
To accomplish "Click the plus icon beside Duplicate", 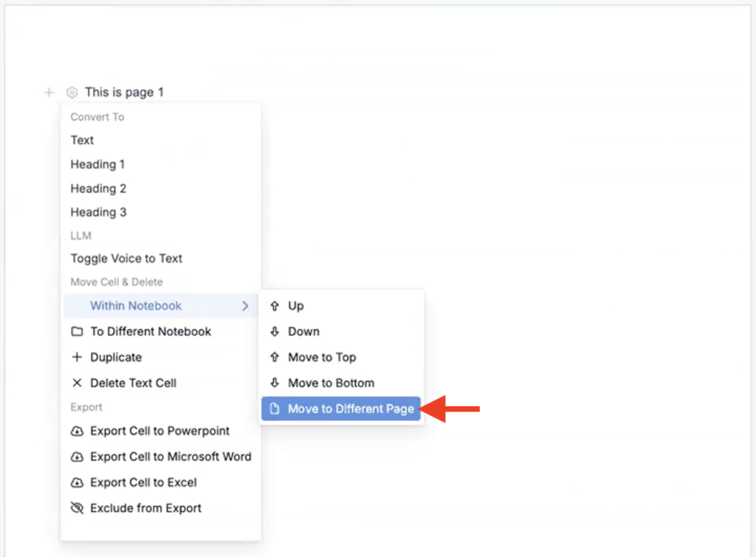I will click(77, 358).
